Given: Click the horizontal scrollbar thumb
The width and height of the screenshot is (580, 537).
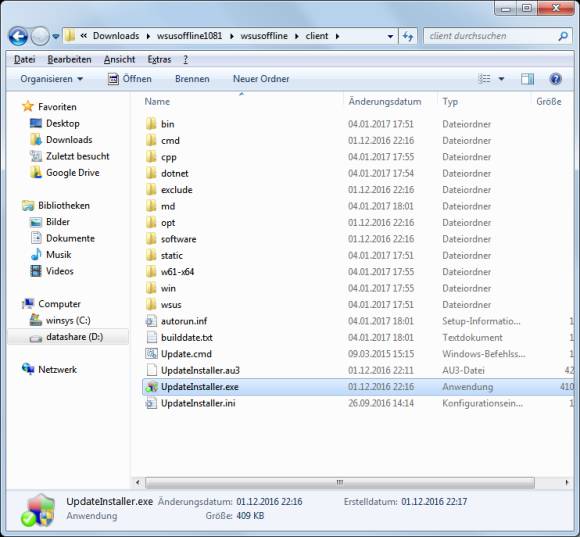Looking at the screenshot, I should point(340,483).
